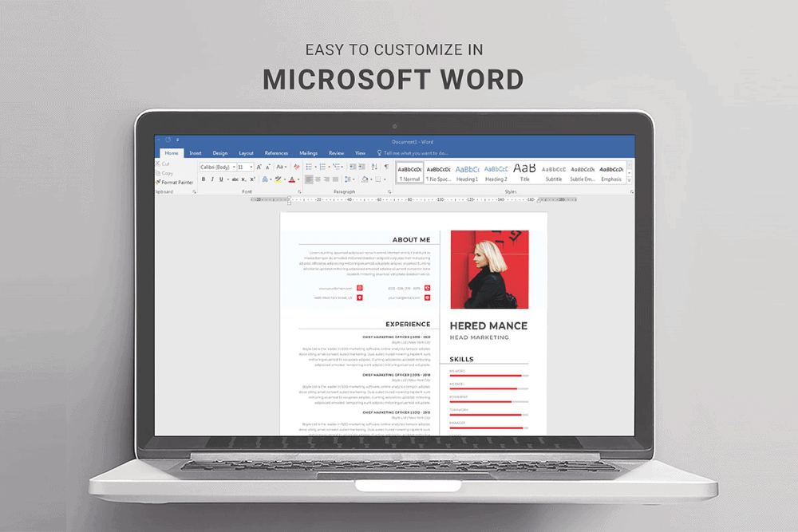Sort text A to Z
Screen dimensions: 798x532
click(x=374, y=167)
